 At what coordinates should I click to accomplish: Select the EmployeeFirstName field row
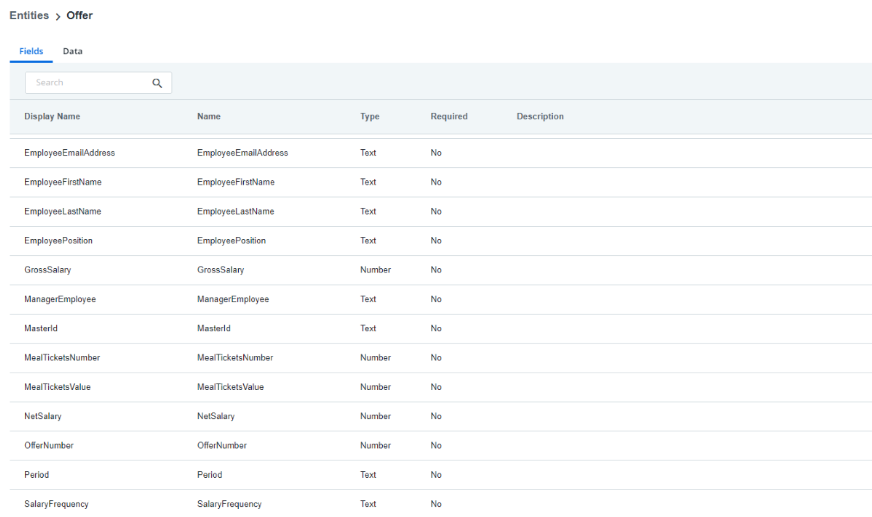(440, 182)
